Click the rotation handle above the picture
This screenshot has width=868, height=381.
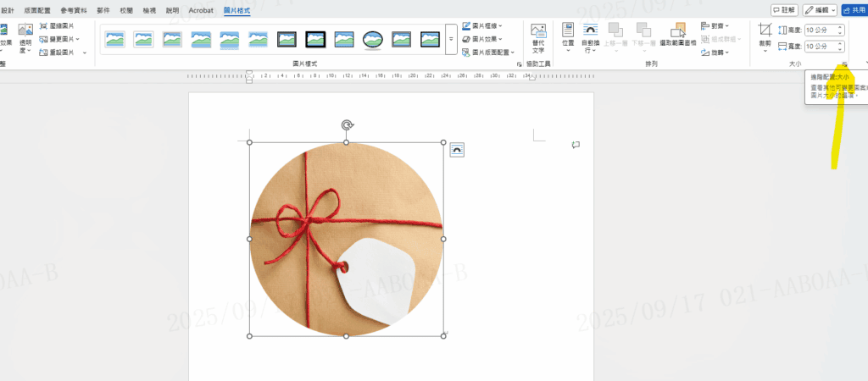(347, 125)
